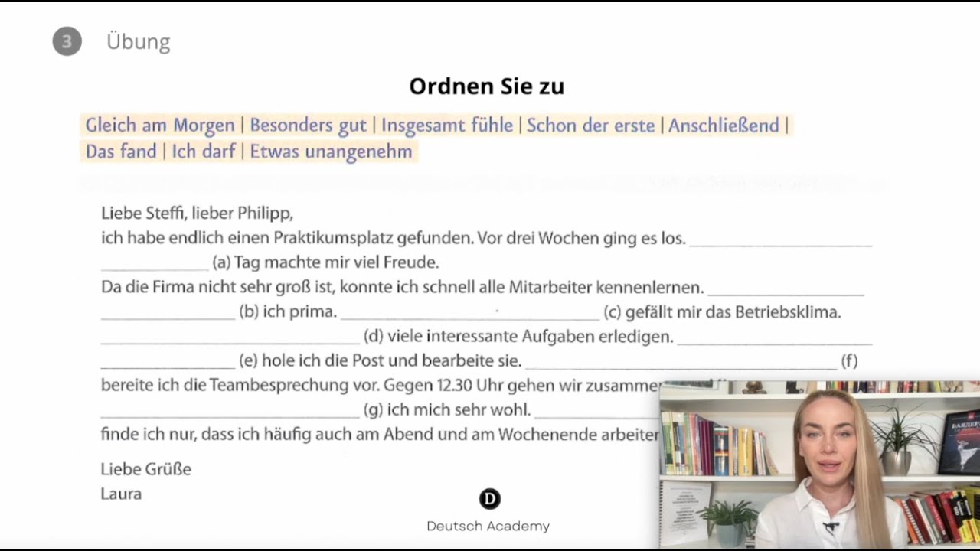Click the blank before '(g) ich mich'
The height and width of the screenshot is (551, 980).
(x=230, y=410)
